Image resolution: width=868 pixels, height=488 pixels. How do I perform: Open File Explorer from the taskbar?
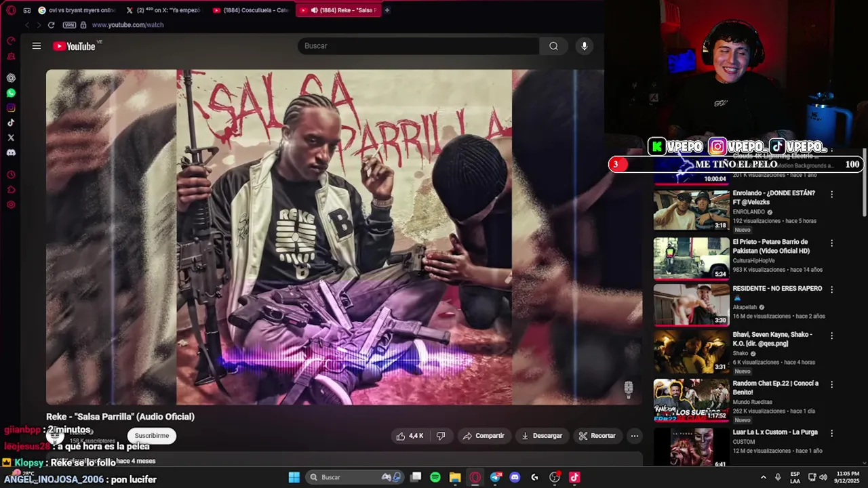[x=455, y=477]
